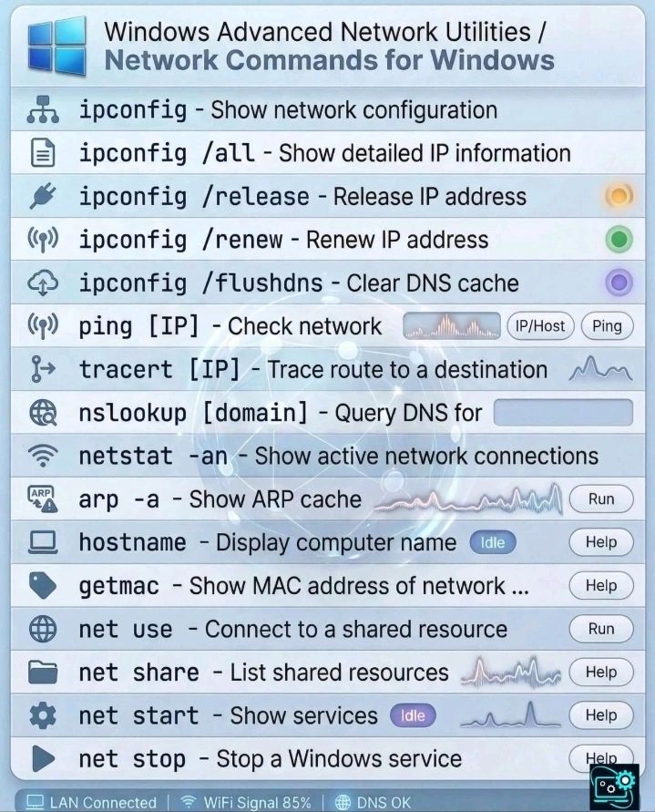
Task: Select 'netstat -an - Show active network connections'
Action: [338, 457]
